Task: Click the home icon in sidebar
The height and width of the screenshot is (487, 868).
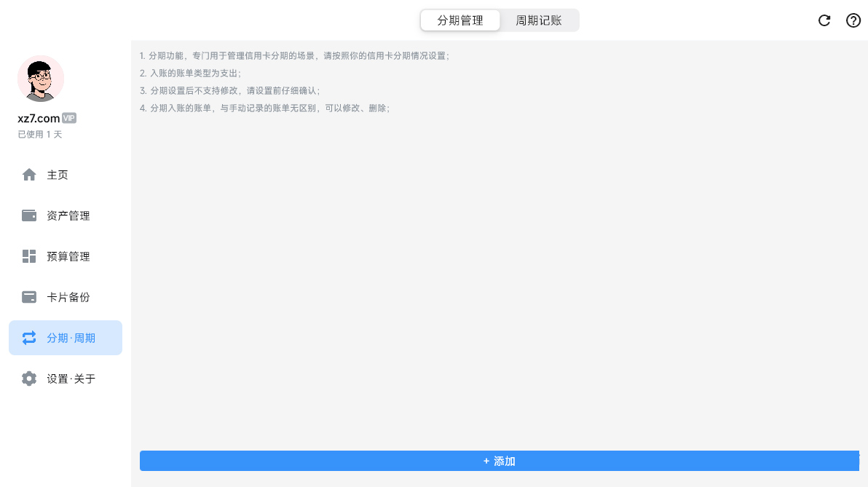Action: tap(29, 175)
